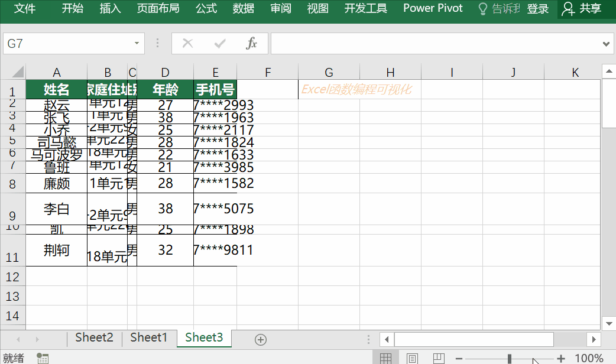Click horizontal scrollbar right arrow
616x364 pixels.
click(x=594, y=339)
